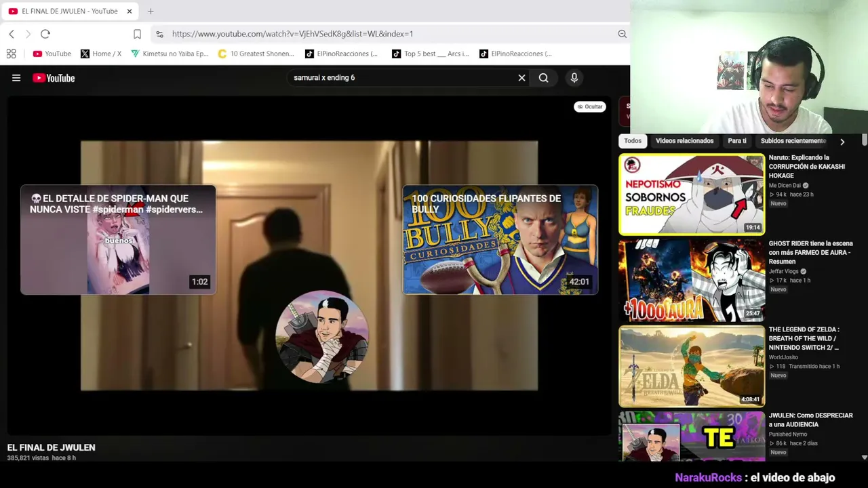Start voice search with the microphone

pyautogui.click(x=574, y=78)
